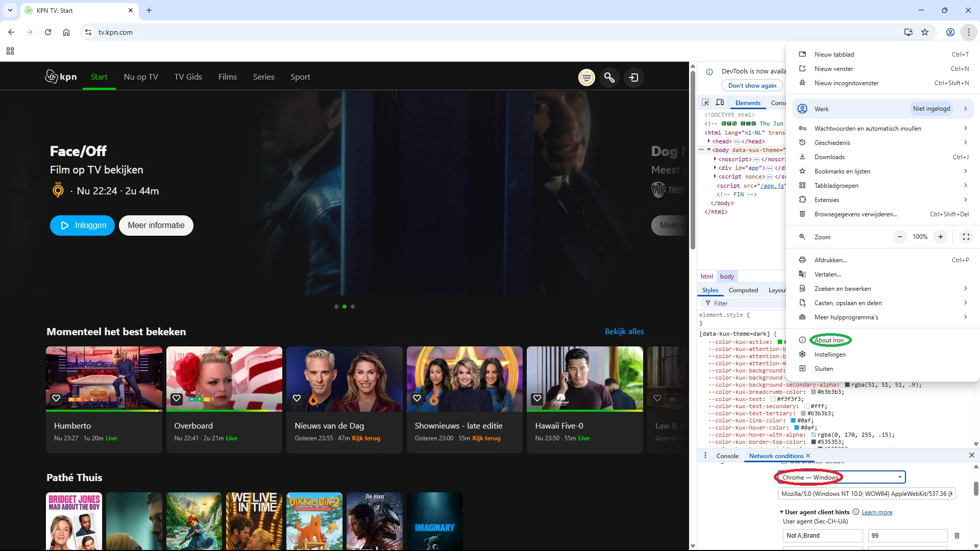
Task: Click zoom in plus button in menu
Action: pos(940,237)
